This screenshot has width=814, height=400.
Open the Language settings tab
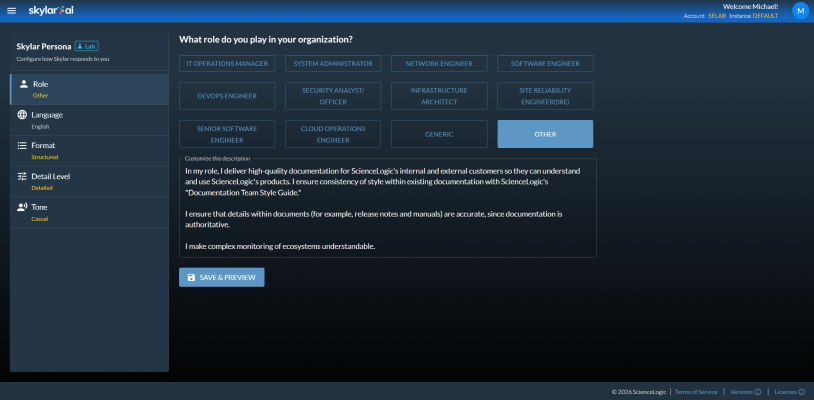[x=89, y=120]
